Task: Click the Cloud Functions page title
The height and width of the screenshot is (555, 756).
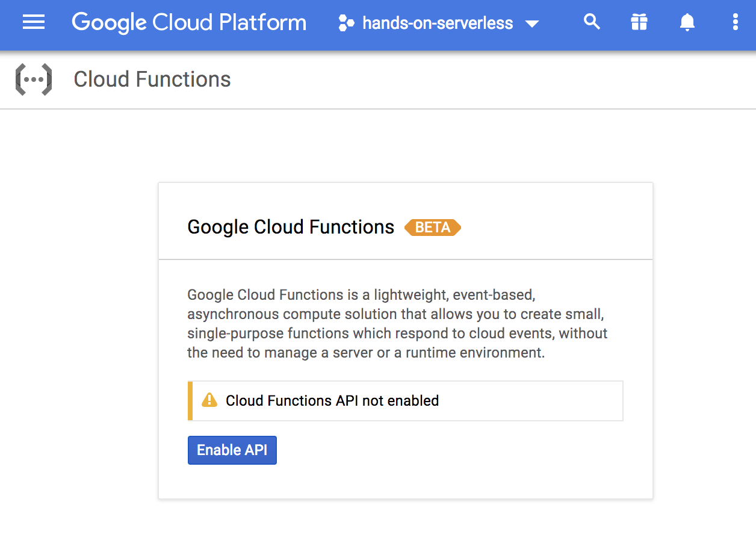Action: click(152, 79)
